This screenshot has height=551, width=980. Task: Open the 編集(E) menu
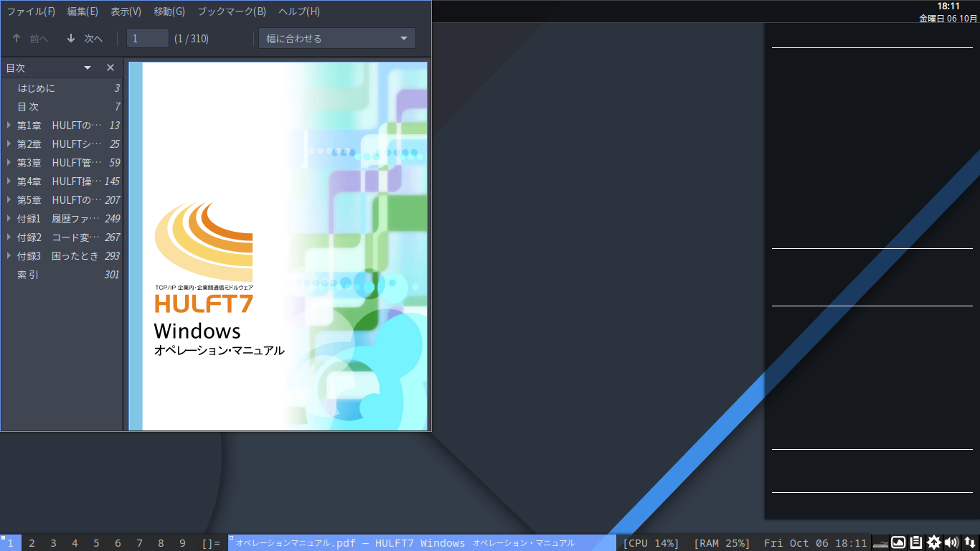pos(83,11)
